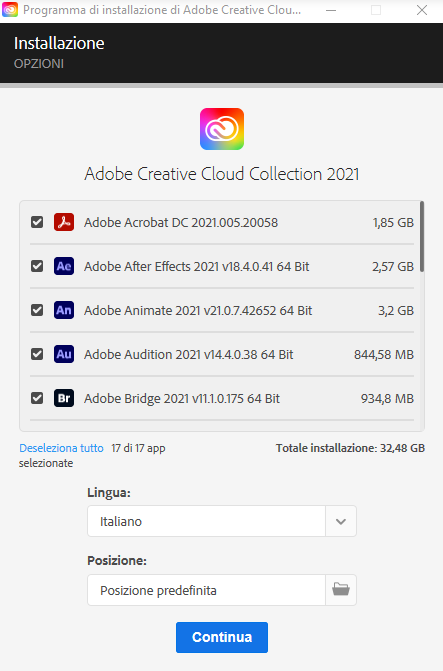Click the installer title bar app icon
This screenshot has height=671, width=443.
[x=10, y=10]
